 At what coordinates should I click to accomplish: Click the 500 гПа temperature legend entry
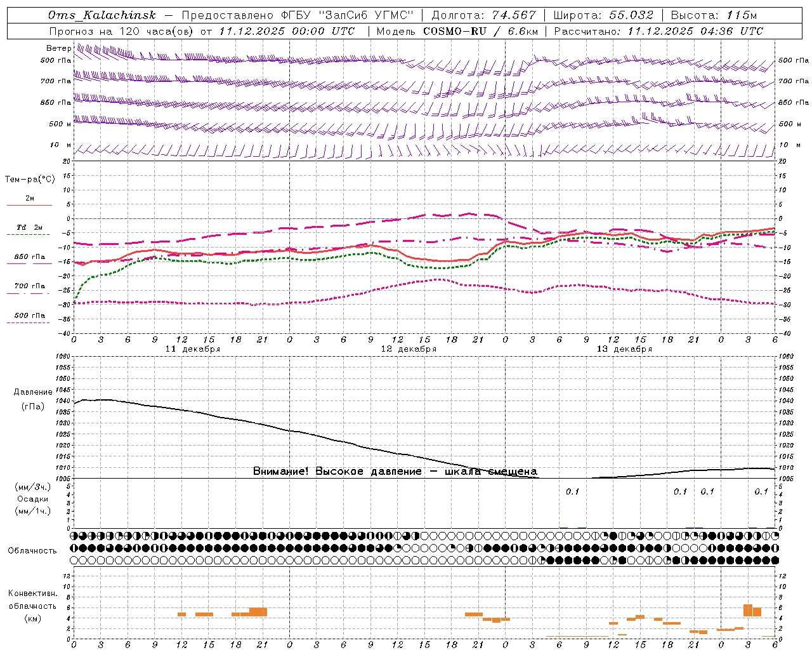click(30, 315)
